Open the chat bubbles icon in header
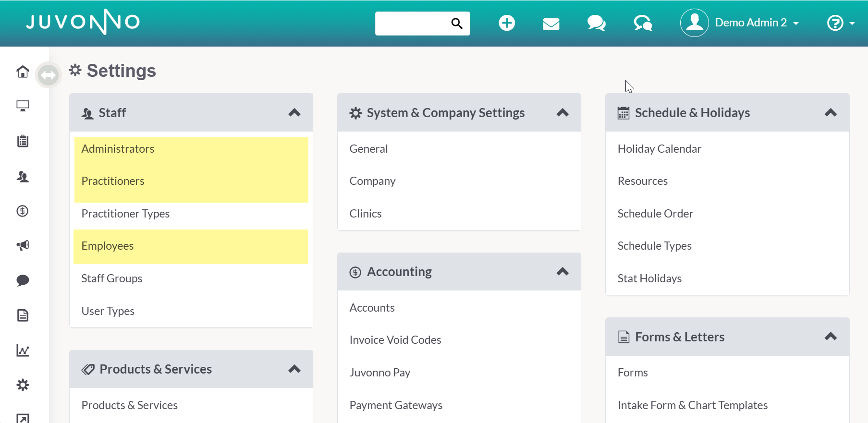 click(x=596, y=23)
